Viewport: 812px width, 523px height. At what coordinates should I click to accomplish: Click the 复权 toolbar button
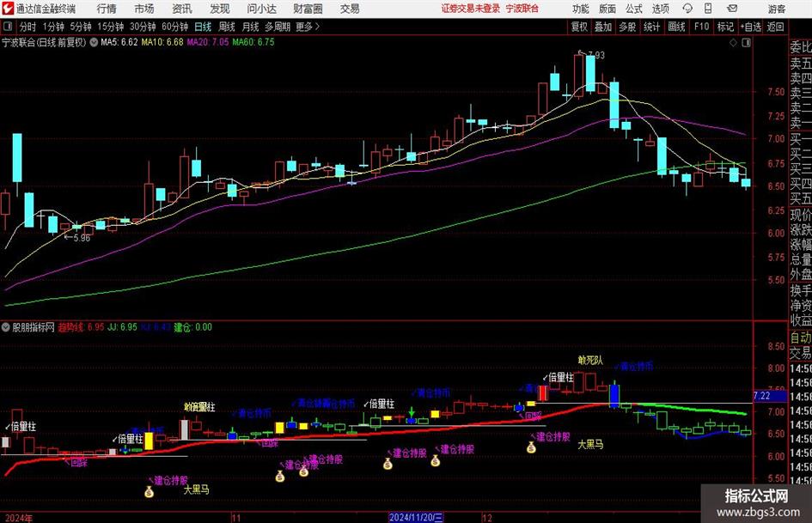(579, 27)
